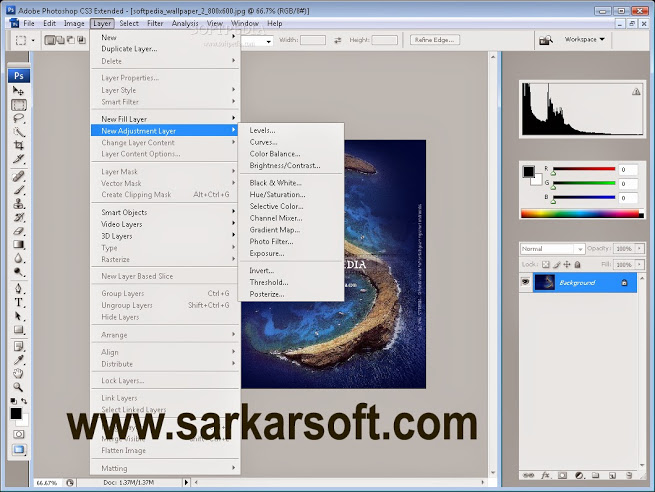
Task: Choose Levels from adjustment layer submenu
Action: tap(262, 130)
